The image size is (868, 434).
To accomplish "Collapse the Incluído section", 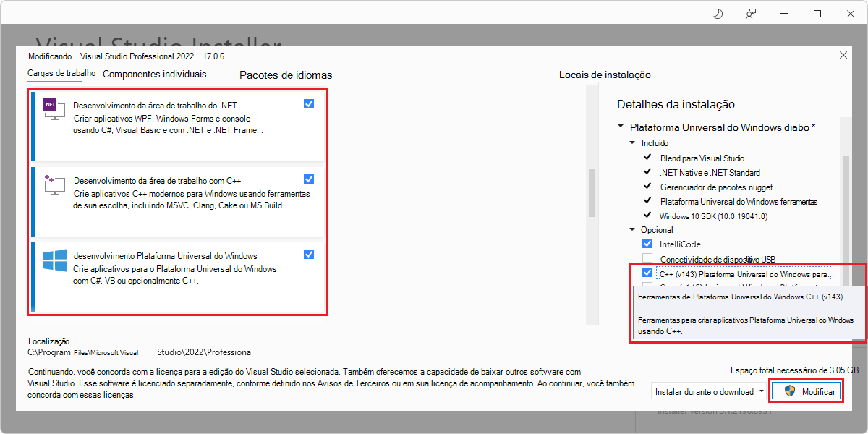I will (632, 143).
